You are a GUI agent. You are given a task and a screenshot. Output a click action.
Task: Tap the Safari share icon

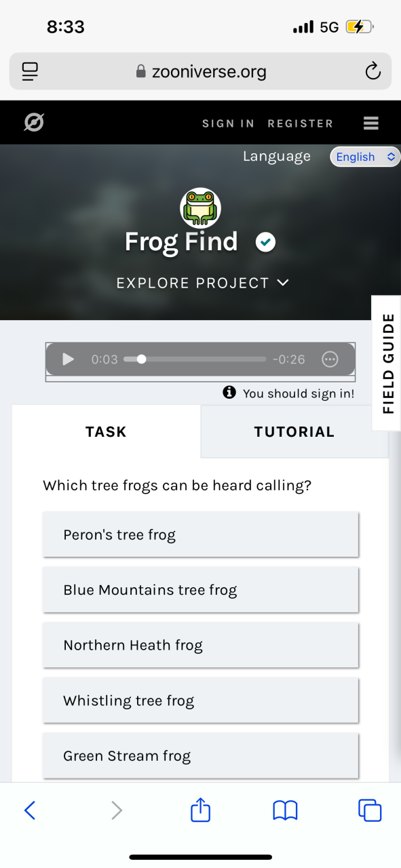tap(200, 810)
